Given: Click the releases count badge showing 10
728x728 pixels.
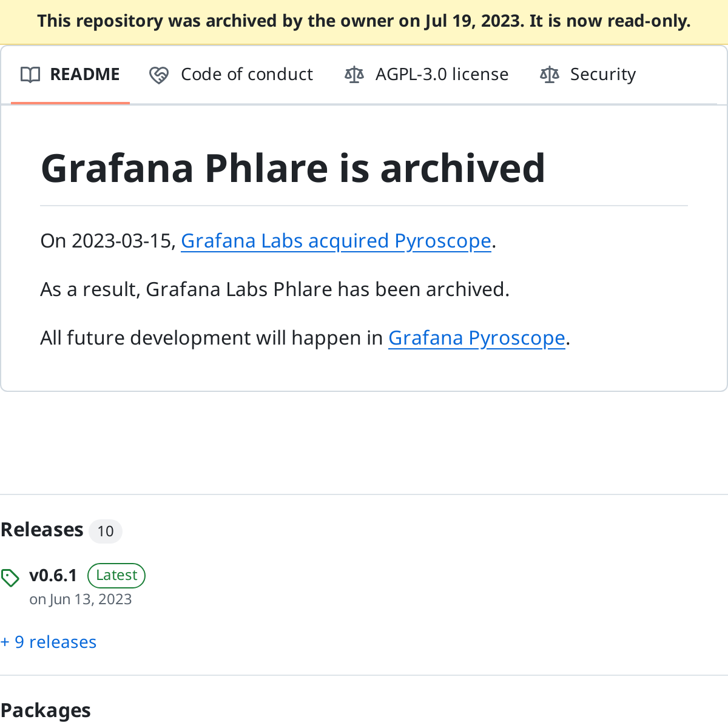Looking at the screenshot, I should tap(106, 531).
